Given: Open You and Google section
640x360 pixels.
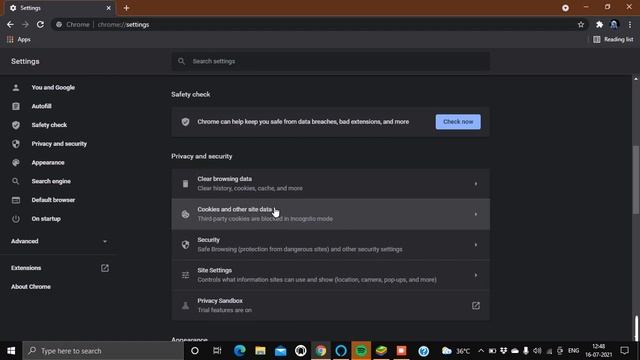Looking at the screenshot, I should coord(53,87).
